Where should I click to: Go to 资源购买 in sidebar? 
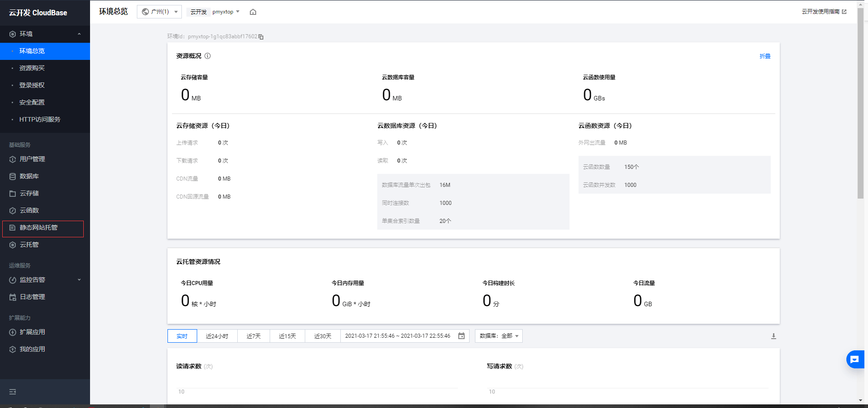click(x=32, y=68)
